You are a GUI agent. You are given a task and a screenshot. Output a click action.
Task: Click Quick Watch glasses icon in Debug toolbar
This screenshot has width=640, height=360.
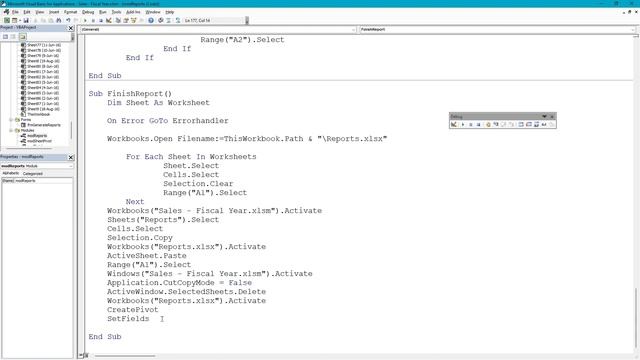(x=544, y=124)
